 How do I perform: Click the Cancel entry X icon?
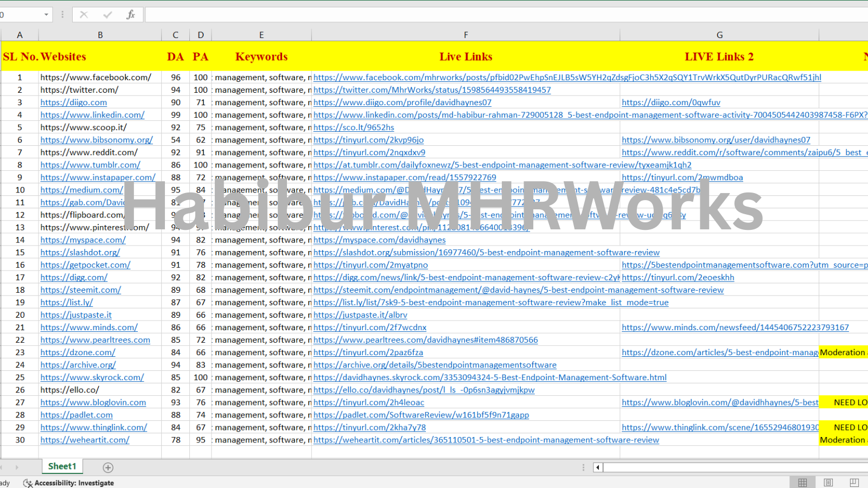(84, 15)
